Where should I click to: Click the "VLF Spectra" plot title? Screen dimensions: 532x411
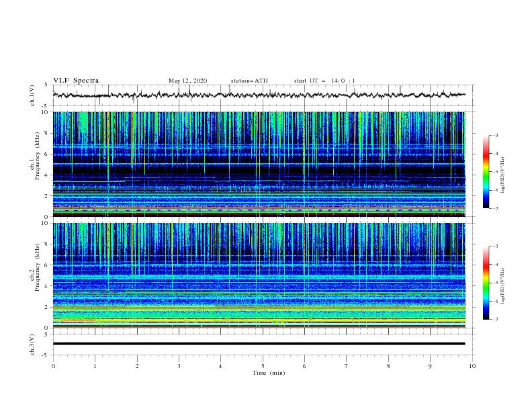point(76,81)
